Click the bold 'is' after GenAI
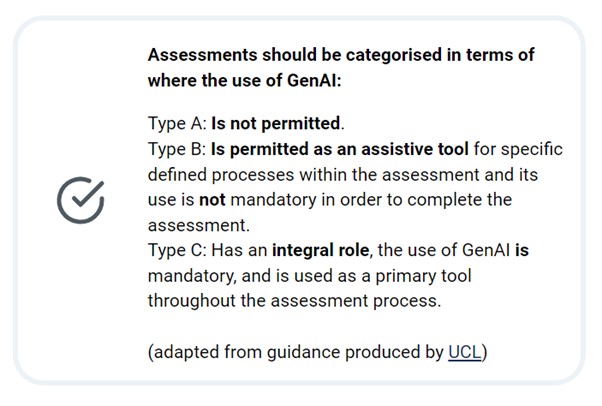The width and height of the screenshot is (602, 406). 522,250
